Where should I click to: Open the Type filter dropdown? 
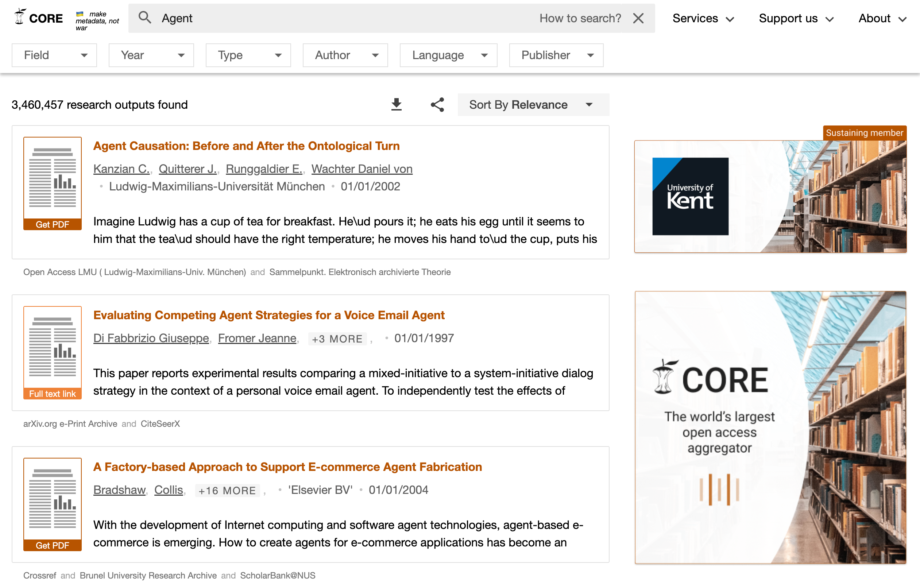point(248,55)
